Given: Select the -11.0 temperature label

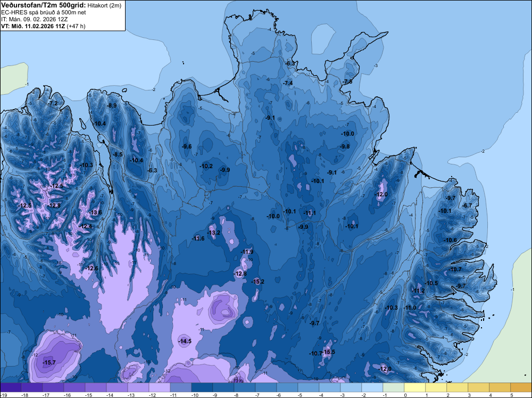Looking at the screenshot, I should 410,308.
